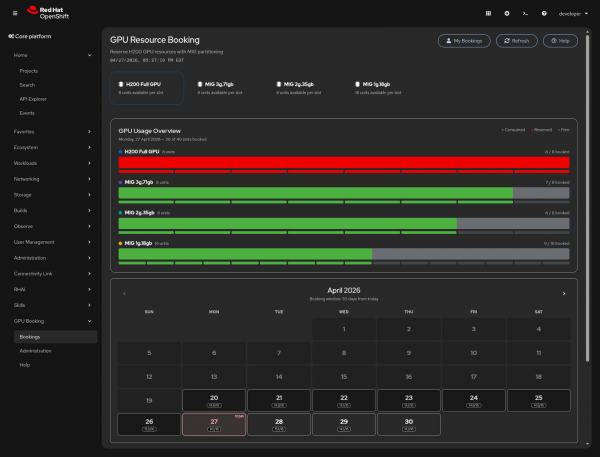Select April 21 in the calendar
Screen dimensions: 600x457
coord(279,401)
